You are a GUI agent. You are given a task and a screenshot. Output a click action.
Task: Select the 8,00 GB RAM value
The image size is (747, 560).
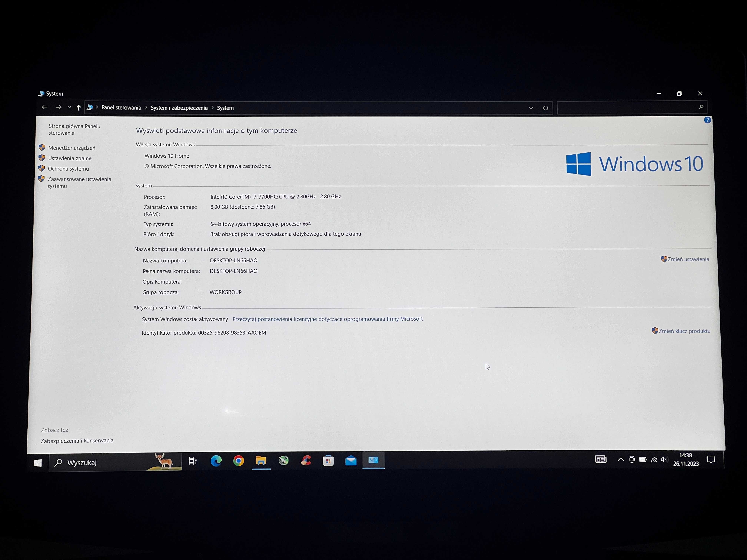click(243, 207)
